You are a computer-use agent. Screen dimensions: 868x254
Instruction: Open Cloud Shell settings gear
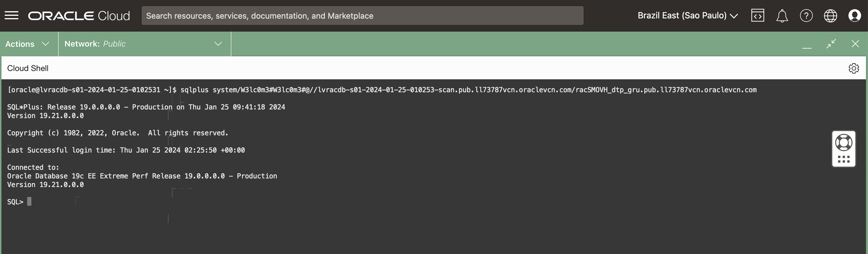[x=854, y=68]
